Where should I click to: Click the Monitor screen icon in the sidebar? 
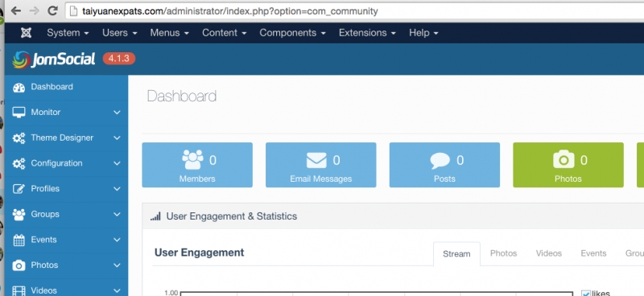pyautogui.click(x=19, y=113)
